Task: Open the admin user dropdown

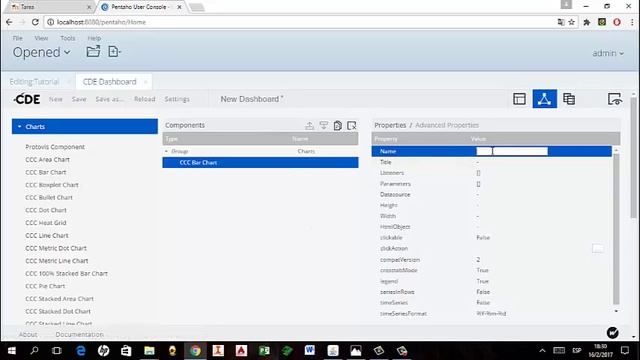Action: [x=608, y=53]
